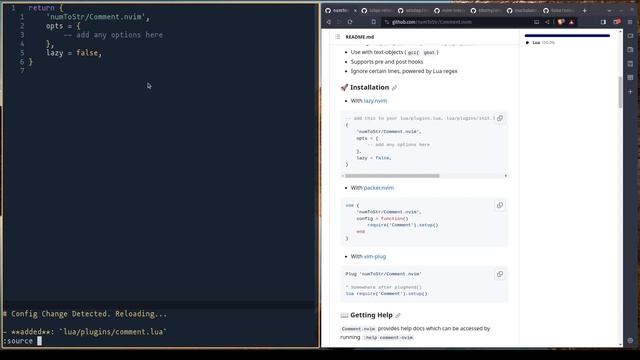Bookmark this page from the toolbar

(373, 22)
